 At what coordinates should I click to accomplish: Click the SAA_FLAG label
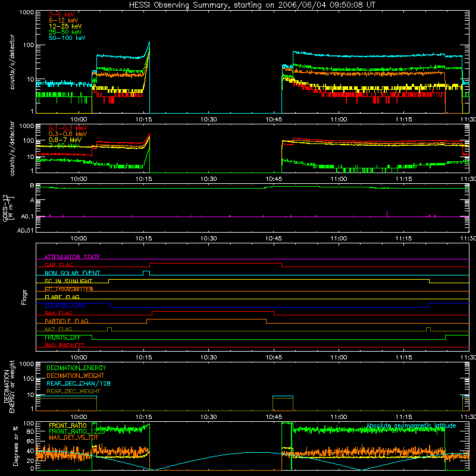pyautogui.click(x=58, y=313)
